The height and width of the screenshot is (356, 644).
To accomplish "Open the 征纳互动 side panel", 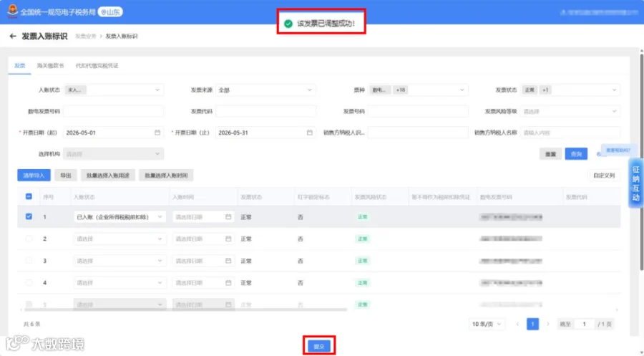I will point(636,183).
